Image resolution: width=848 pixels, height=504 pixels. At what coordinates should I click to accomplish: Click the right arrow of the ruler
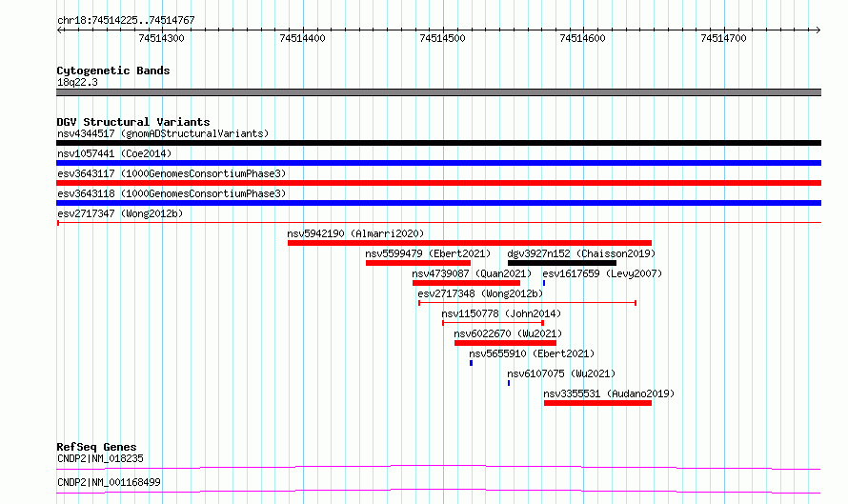818,30
